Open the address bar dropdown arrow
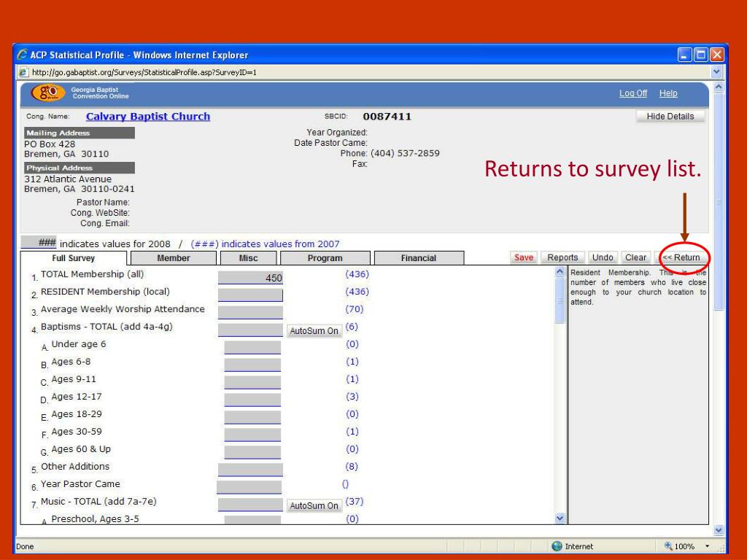 (715, 72)
